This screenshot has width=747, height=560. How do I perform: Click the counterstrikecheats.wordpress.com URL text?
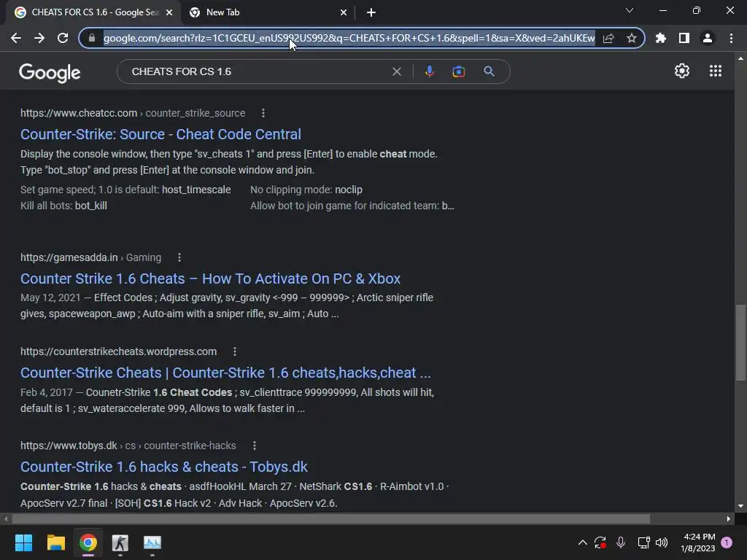(119, 351)
